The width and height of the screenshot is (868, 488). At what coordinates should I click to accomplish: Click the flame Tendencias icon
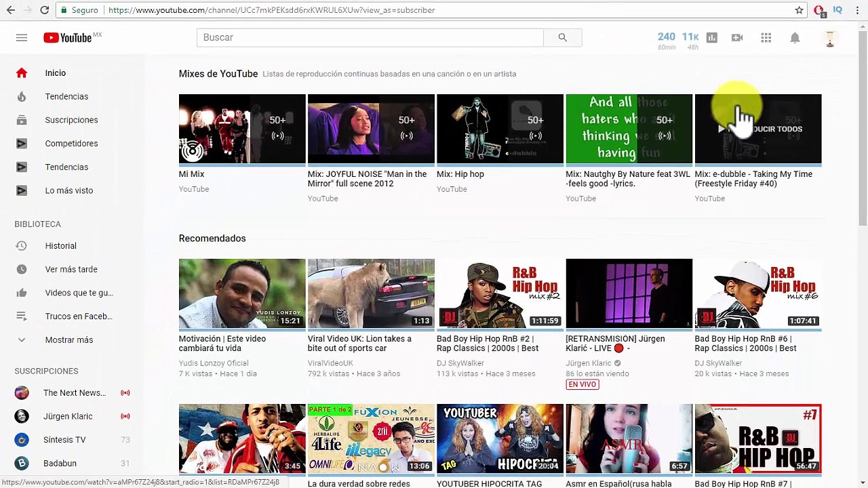22,97
